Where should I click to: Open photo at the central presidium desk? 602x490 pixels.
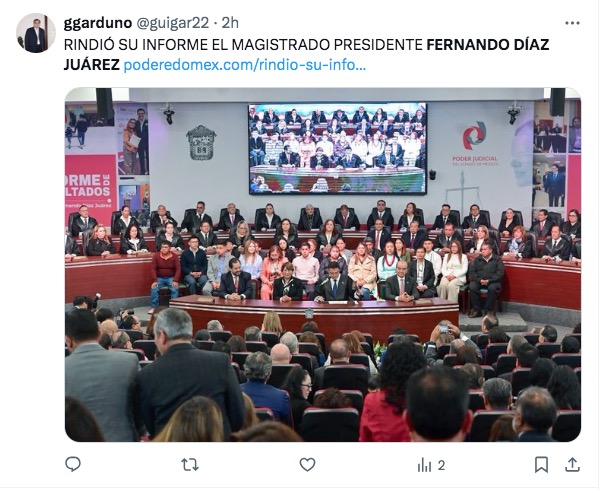point(314,313)
